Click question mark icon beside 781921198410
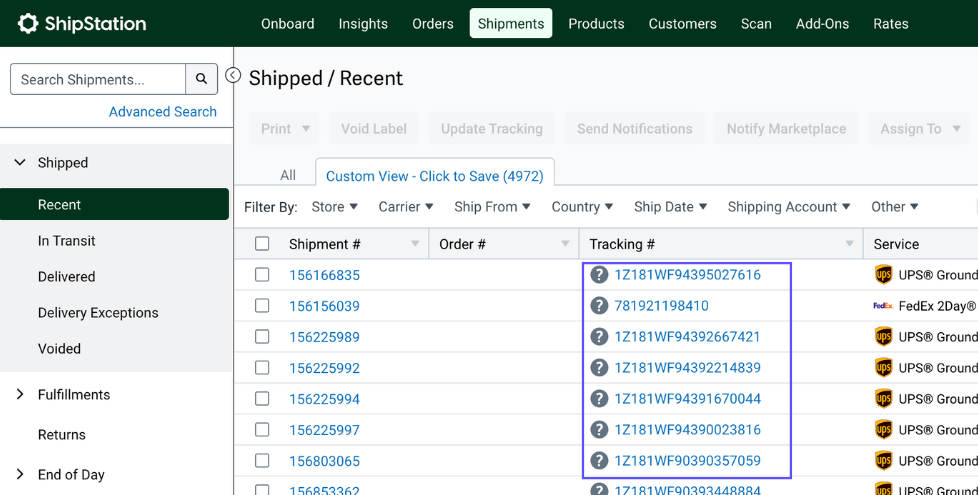978x495 pixels. coord(599,306)
